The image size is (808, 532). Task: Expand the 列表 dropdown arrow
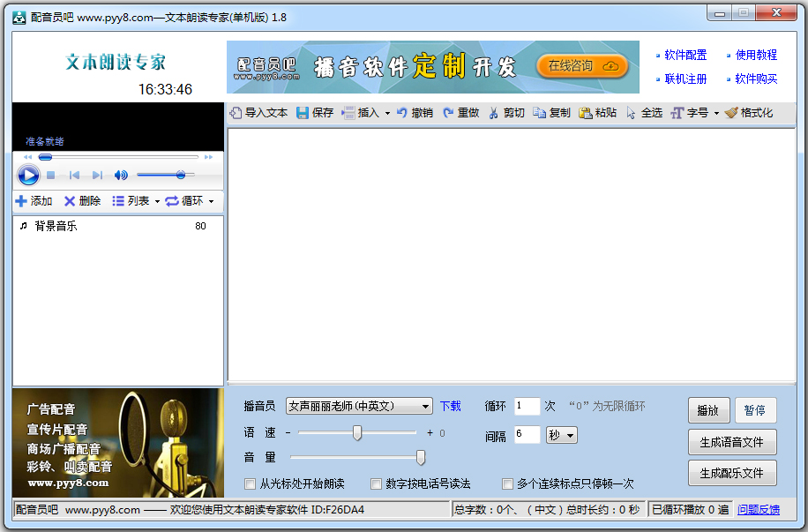pos(157,201)
